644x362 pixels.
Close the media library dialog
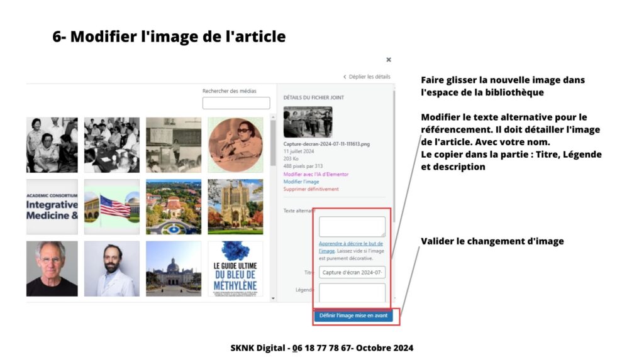pyautogui.click(x=388, y=60)
